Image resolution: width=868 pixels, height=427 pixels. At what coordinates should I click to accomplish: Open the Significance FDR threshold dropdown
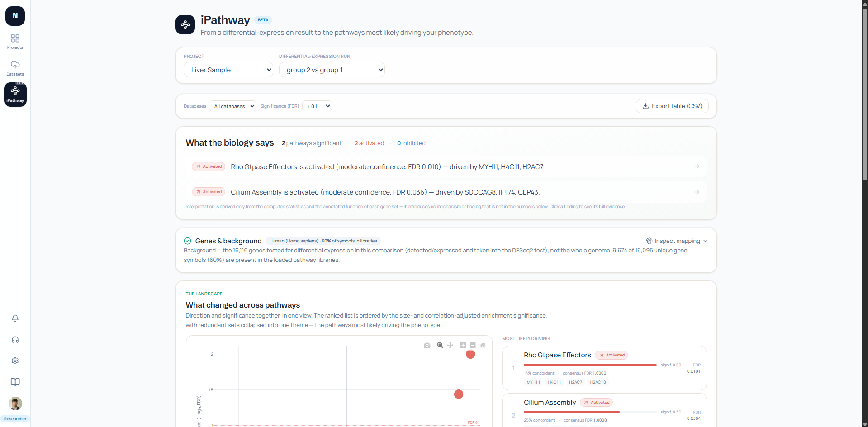(x=317, y=106)
